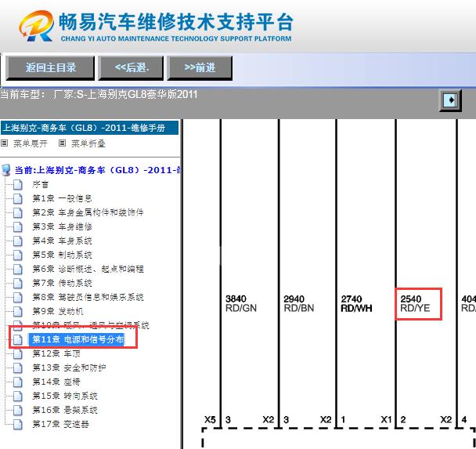The width and height of the screenshot is (476, 449).
Task: Click the page icon beside 第3章
Action: (18, 226)
